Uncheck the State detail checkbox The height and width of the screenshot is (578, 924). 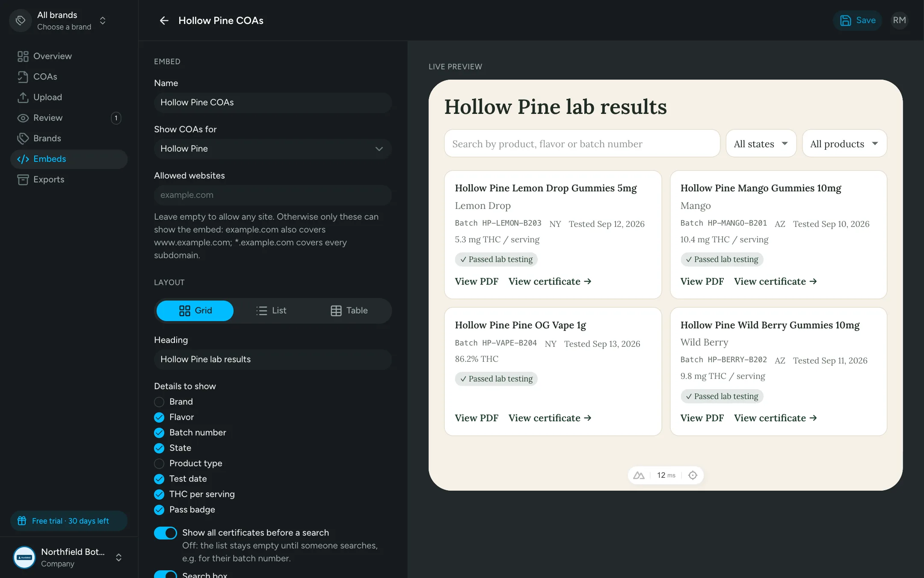[159, 448]
